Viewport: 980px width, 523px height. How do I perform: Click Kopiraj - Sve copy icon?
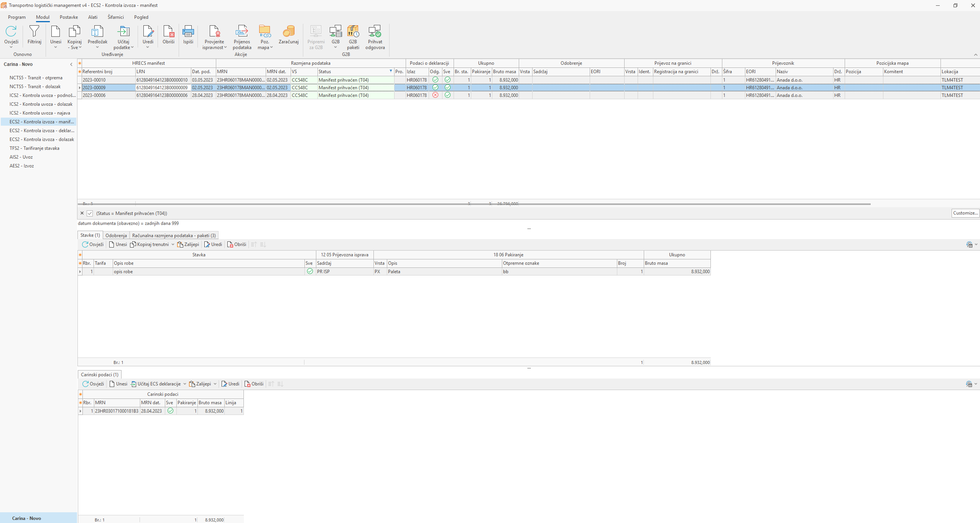pos(74,31)
